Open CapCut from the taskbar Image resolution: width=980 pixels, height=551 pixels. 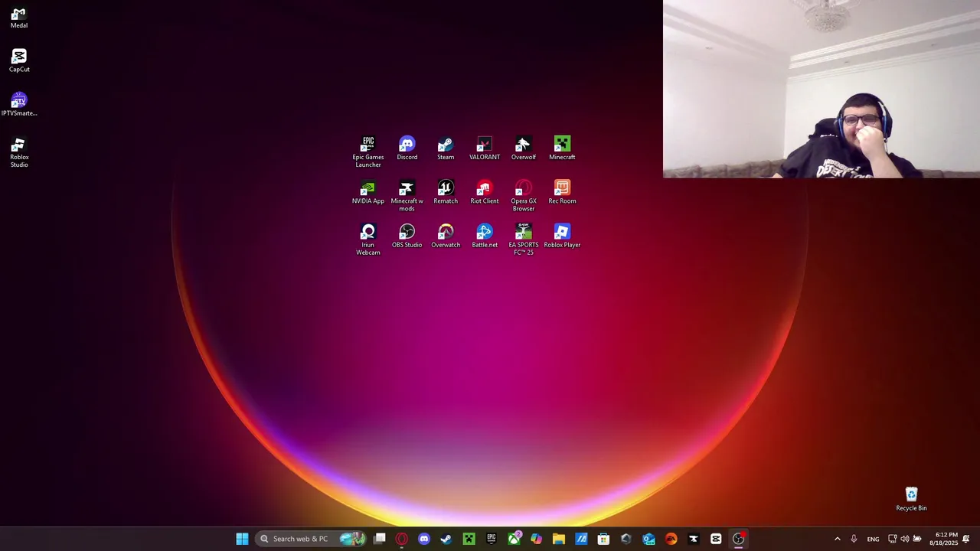[x=716, y=539]
